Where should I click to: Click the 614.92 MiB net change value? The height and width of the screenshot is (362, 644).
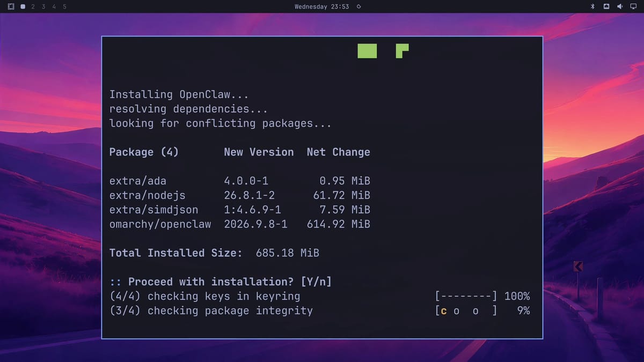[x=338, y=224]
